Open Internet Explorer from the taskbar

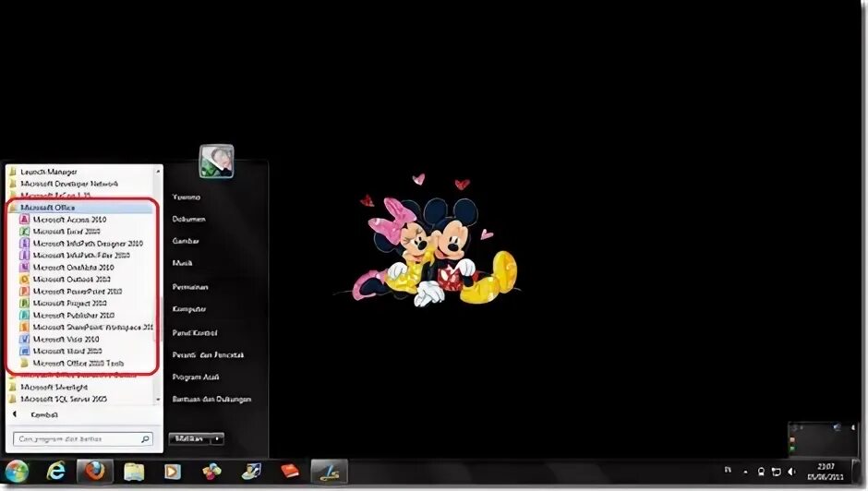pos(56,472)
